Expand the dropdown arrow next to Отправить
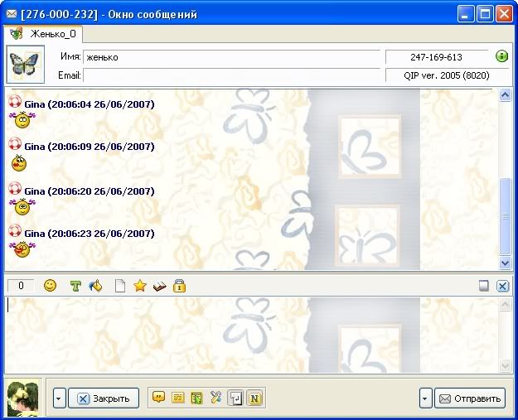This screenshot has width=518, height=420. click(425, 398)
